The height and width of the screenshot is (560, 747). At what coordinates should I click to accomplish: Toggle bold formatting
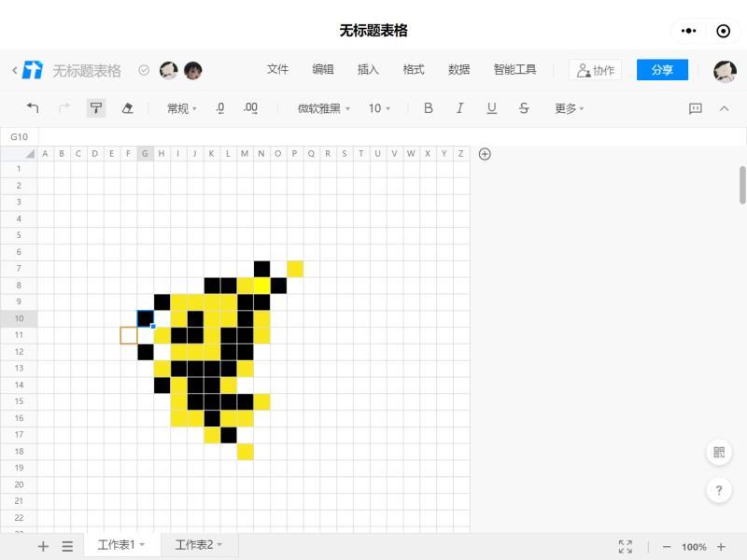(429, 108)
